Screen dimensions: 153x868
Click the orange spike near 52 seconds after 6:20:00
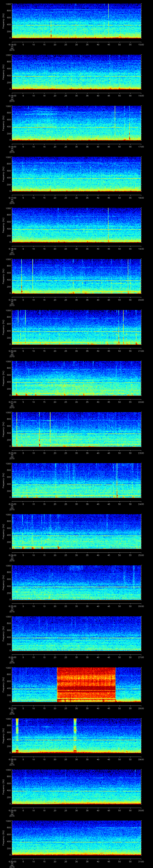pos(123,327)
